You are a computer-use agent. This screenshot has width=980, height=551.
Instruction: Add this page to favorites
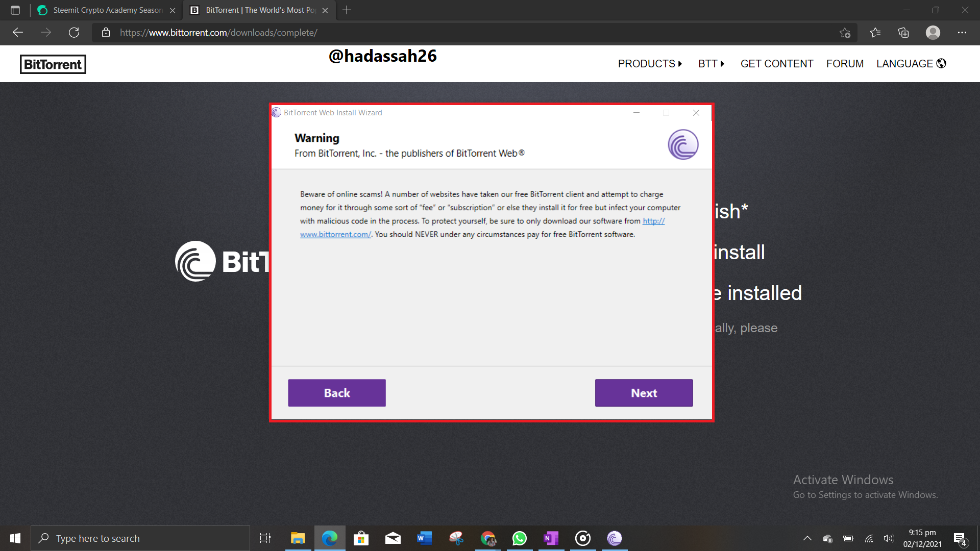click(x=845, y=33)
